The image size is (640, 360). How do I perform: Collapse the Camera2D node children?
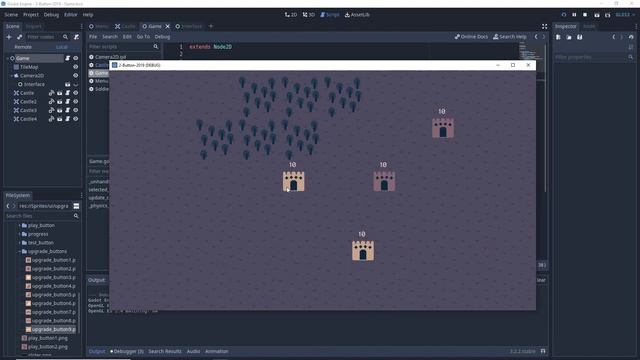[x=11, y=76]
